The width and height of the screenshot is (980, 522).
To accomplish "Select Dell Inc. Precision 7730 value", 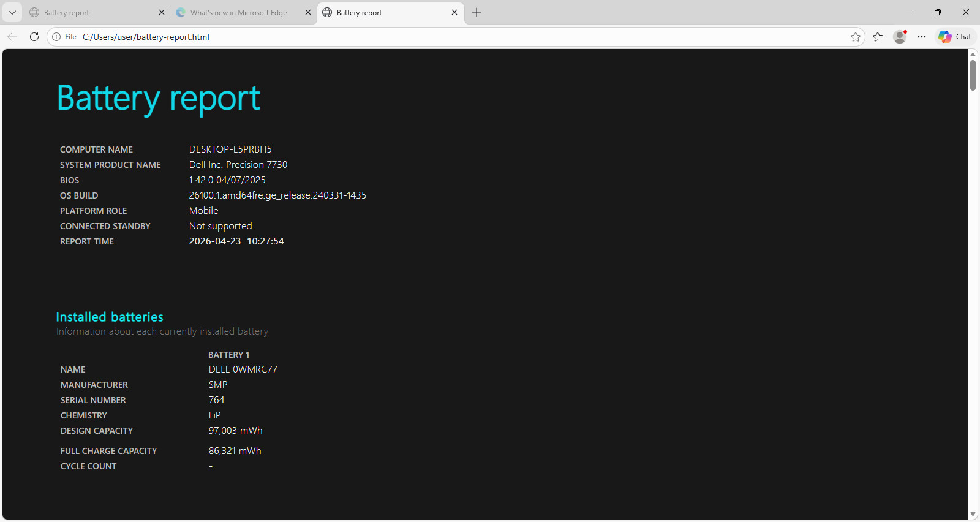I will [x=238, y=165].
